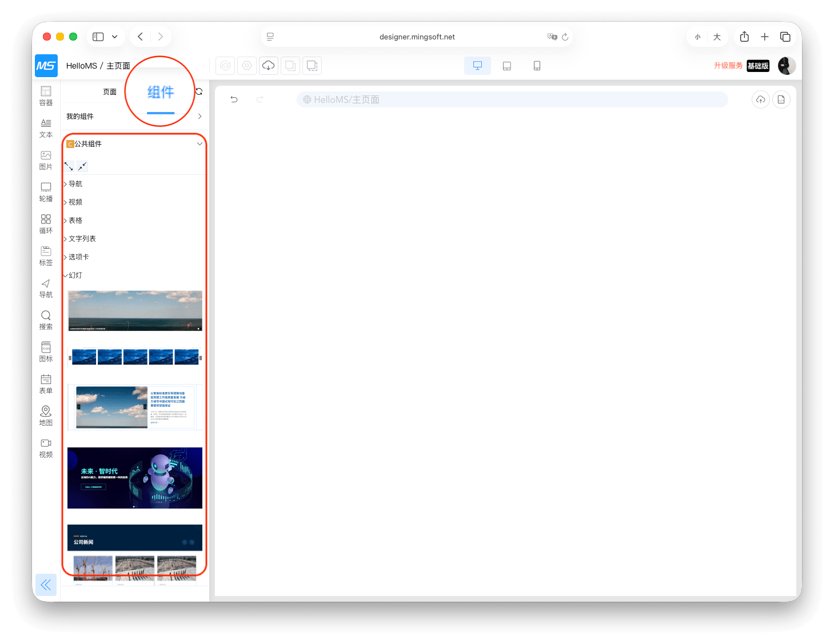This screenshot has width=834, height=644.
Task: Select the 图片 image tool
Action: point(46,160)
